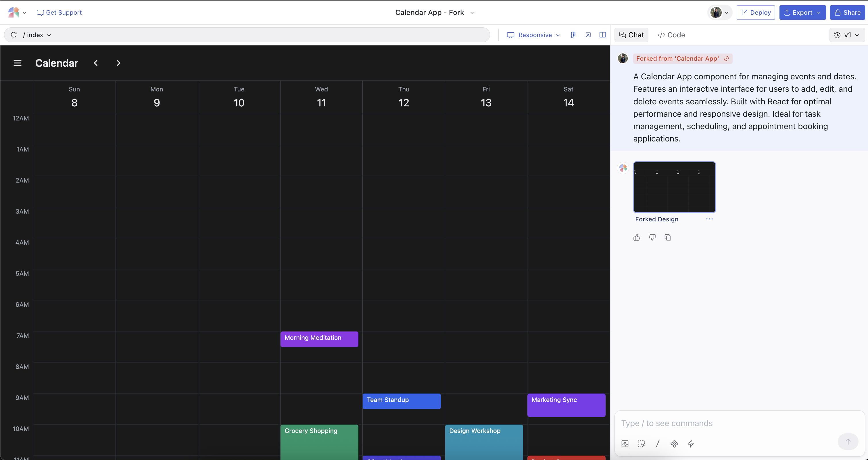
Task: Click the Share button
Action: (847, 12)
